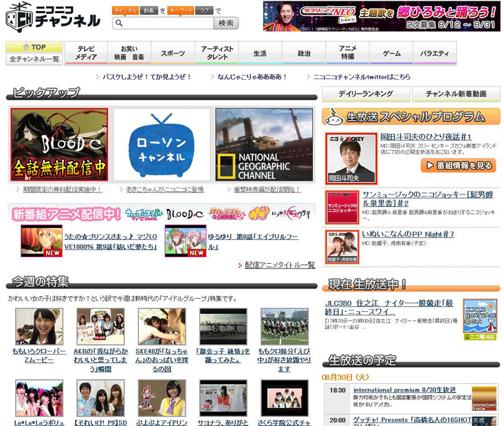Select 動画 search scope toggle
The image size is (504, 426).
(149, 10)
